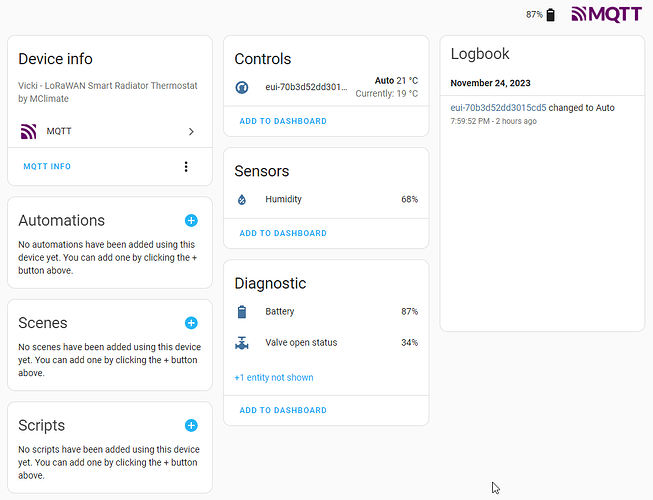
Task: Click the battery icon in the header
Action: 550,15
